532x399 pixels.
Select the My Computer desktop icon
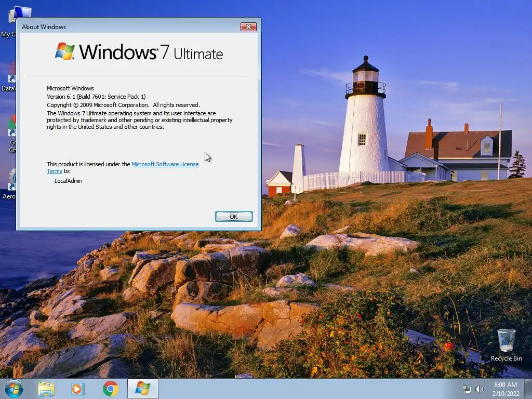pos(8,21)
